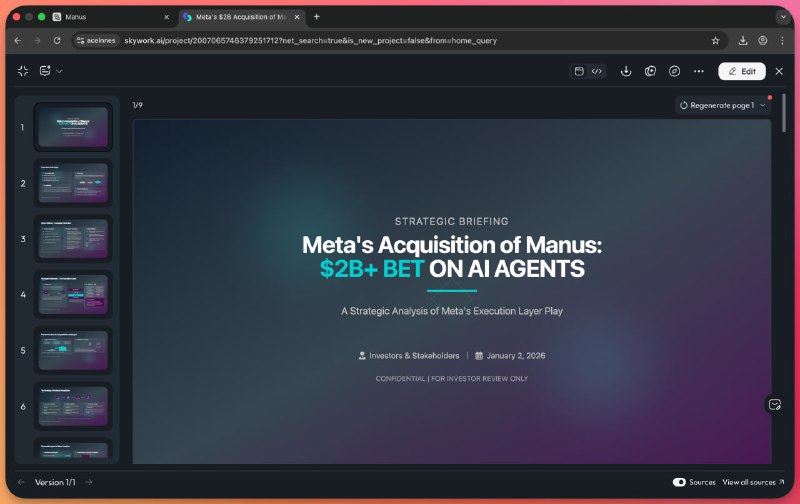Expand the tab search chevron
Viewport: 800px width, 504px height.
point(783,17)
